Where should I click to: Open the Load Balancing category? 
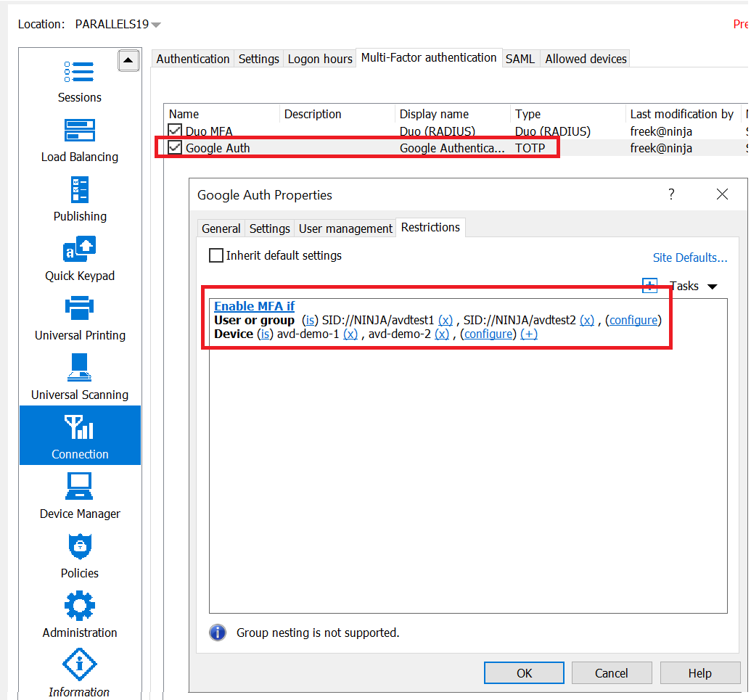pos(80,131)
